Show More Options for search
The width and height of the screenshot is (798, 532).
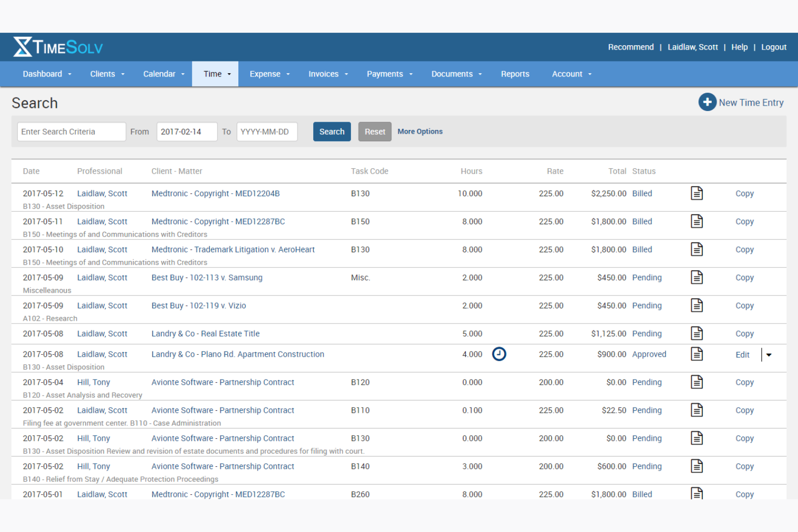(420, 132)
